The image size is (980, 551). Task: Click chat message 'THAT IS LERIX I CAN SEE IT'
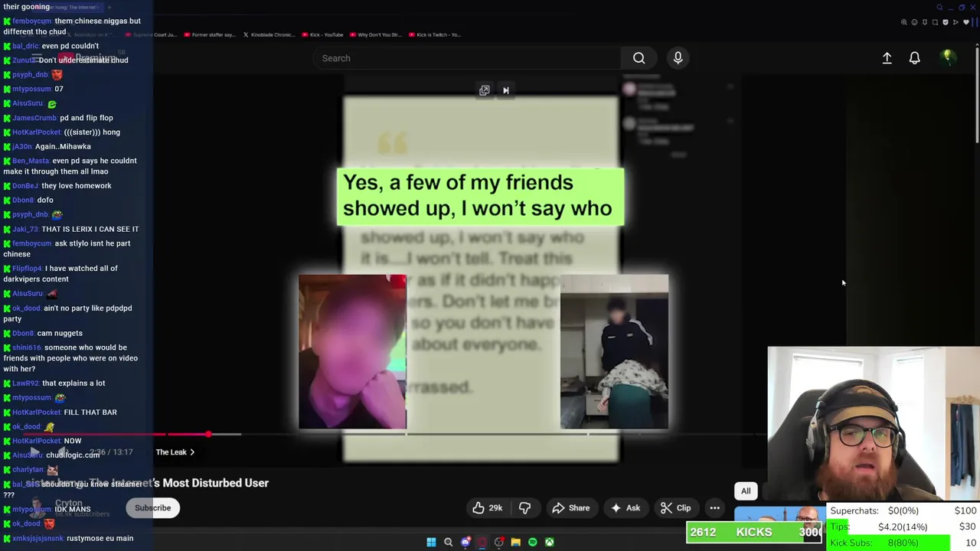(x=90, y=229)
